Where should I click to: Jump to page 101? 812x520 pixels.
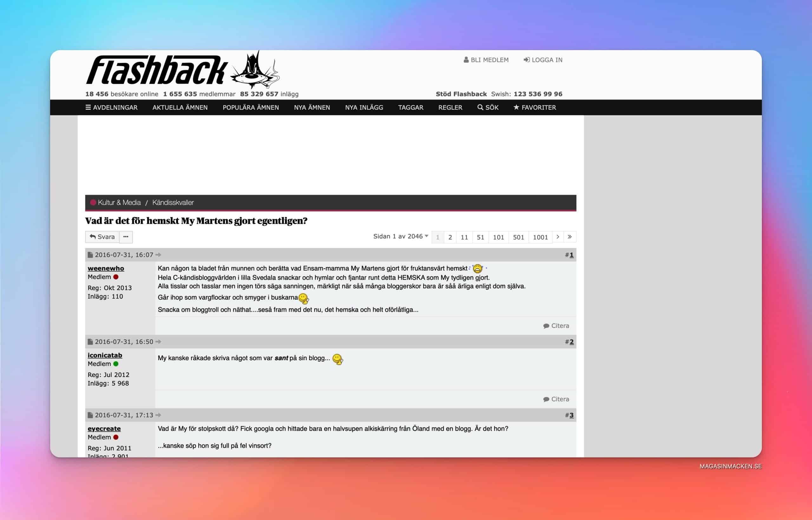click(x=499, y=237)
